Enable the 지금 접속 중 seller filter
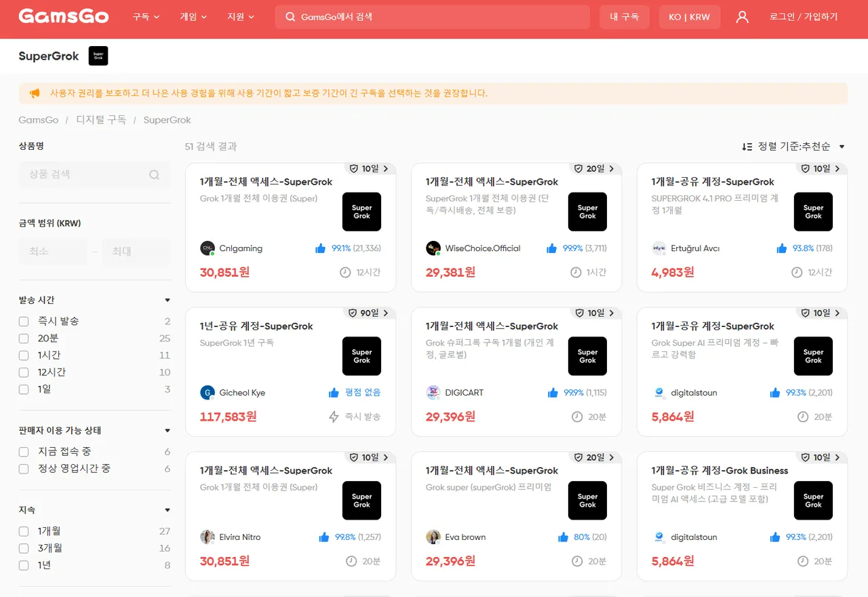Image resolution: width=868 pixels, height=597 pixels. pyautogui.click(x=24, y=452)
